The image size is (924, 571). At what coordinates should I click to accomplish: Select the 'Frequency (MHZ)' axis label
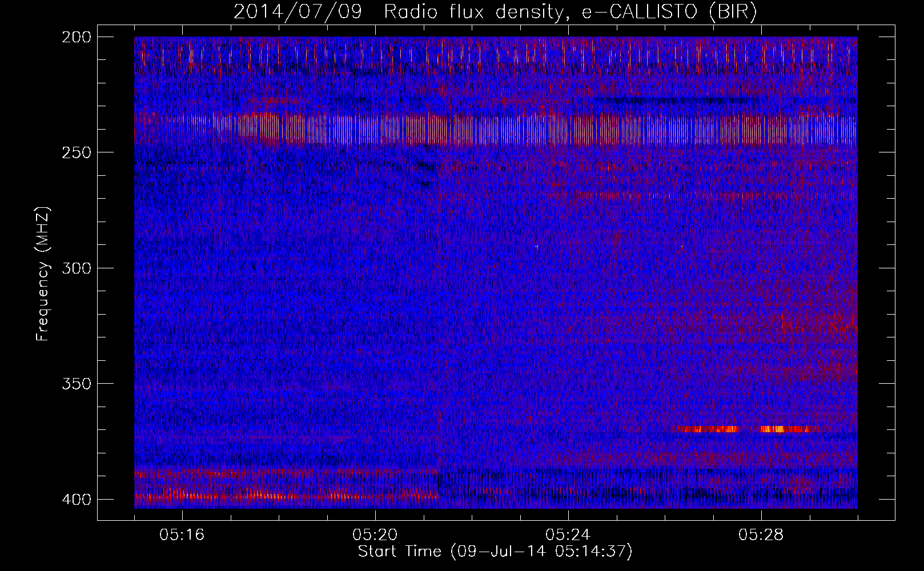43,274
